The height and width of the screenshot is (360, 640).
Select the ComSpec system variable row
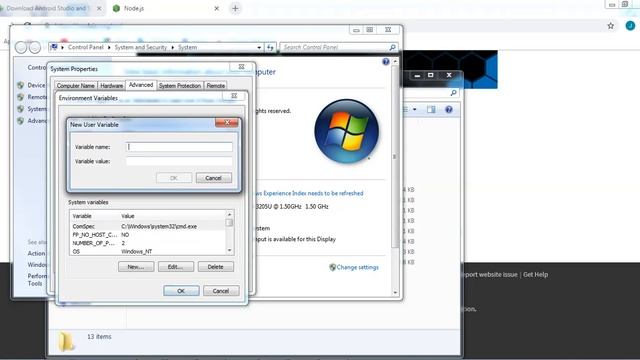(x=147, y=226)
